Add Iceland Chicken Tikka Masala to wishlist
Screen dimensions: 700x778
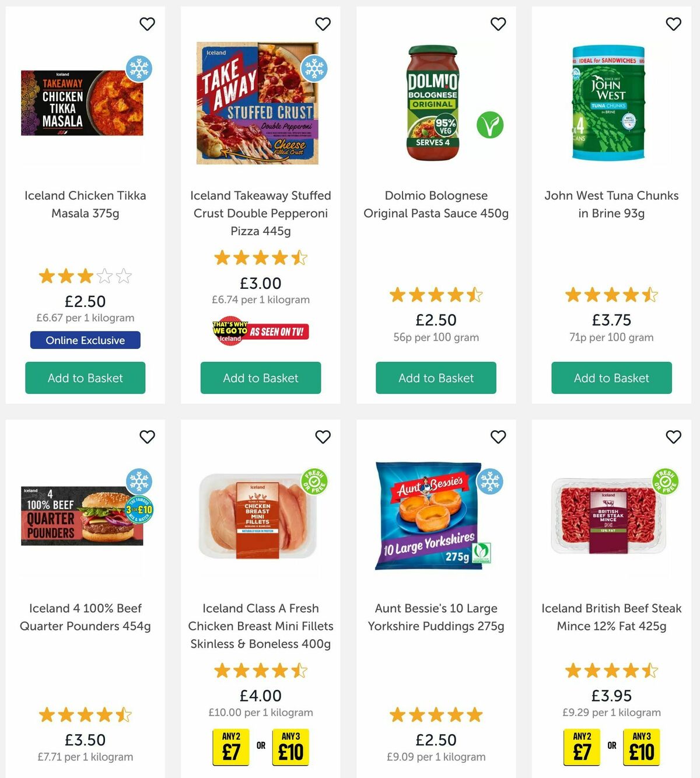coord(147,24)
